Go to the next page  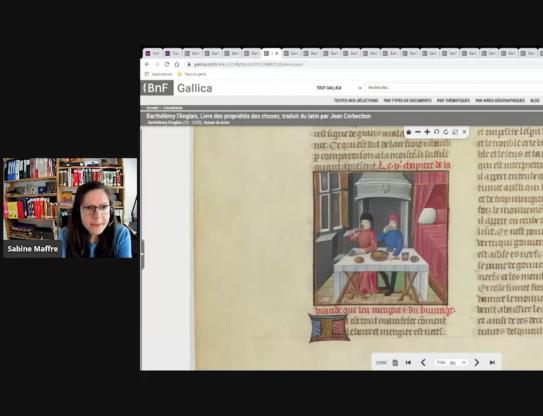click(x=477, y=363)
